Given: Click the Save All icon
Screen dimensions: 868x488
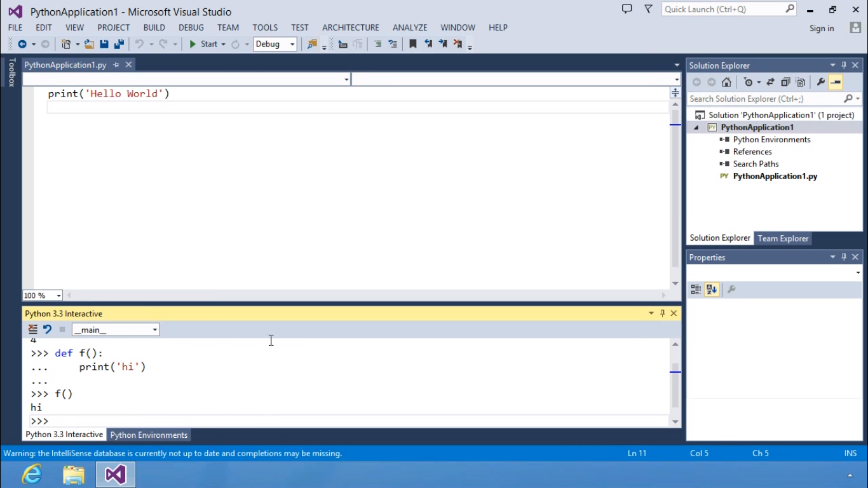Looking at the screenshot, I should tap(118, 43).
